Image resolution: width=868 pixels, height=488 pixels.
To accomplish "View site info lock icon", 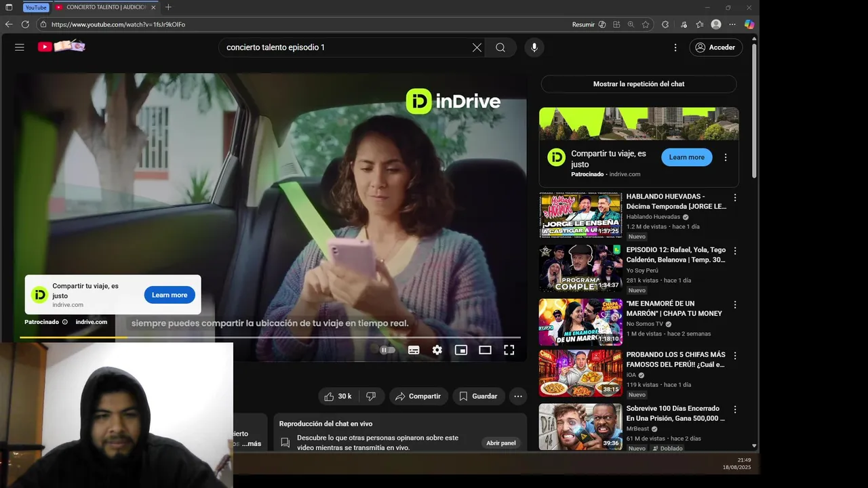I will [x=43, y=24].
